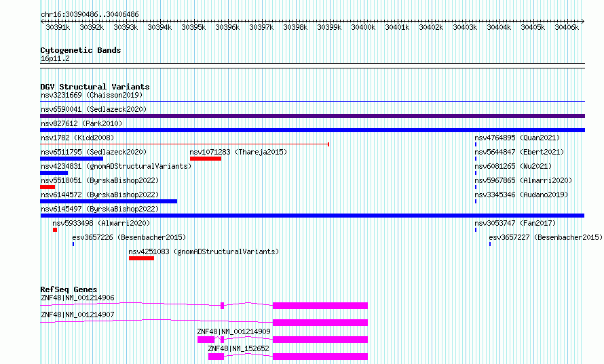The width and height of the screenshot is (604, 364).
Task: Select the first exon of NM_001214909
Action: [206, 340]
